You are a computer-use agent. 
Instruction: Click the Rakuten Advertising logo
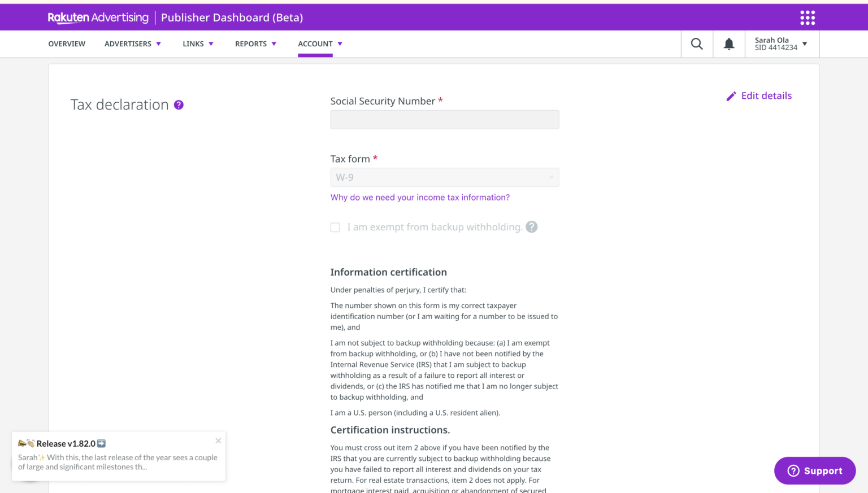(98, 18)
